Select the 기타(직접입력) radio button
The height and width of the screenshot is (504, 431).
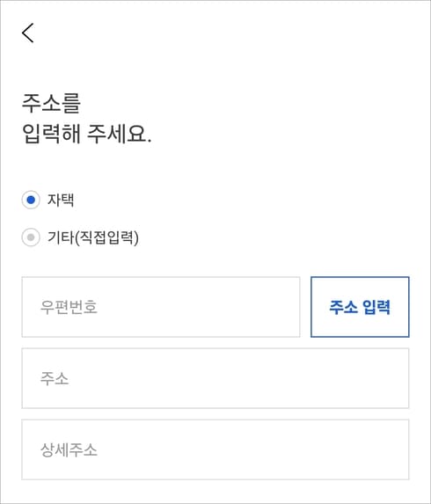[31, 237]
